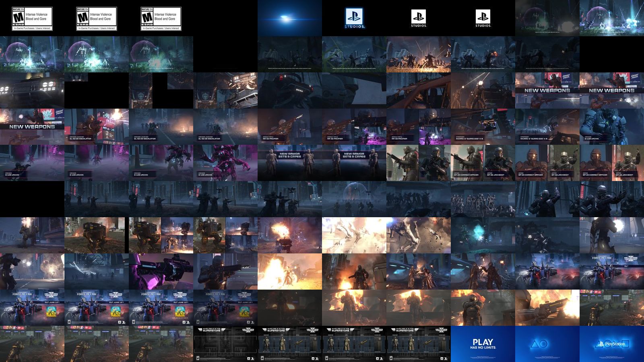The width and height of the screenshot is (644, 362).
Task: Click the single mech walker on grass frame
Action: [x=97, y=235]
